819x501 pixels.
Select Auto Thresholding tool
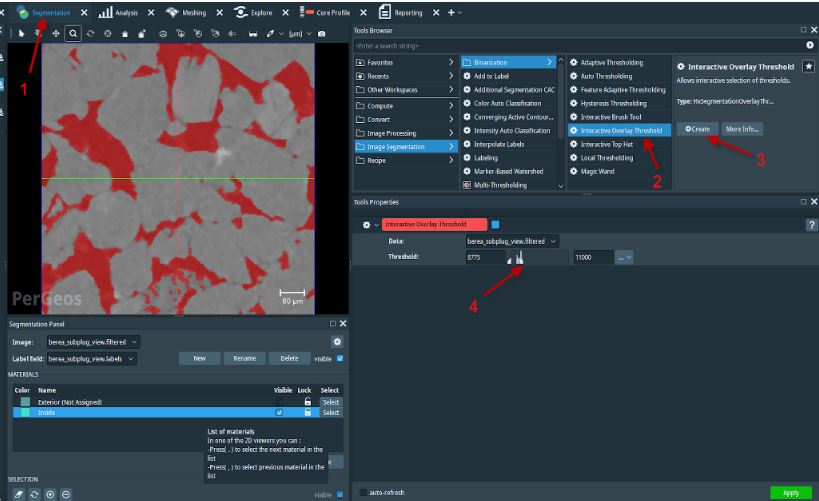606,76
